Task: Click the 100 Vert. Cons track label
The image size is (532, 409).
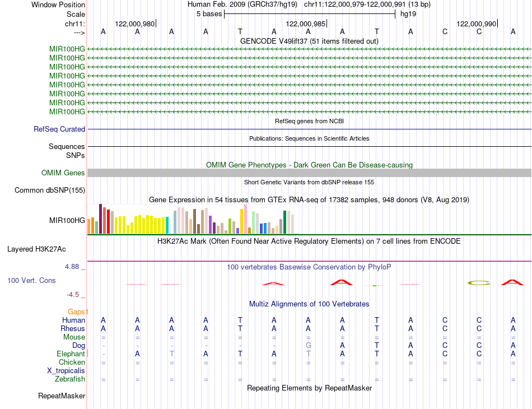Action: tap(31, 280)
